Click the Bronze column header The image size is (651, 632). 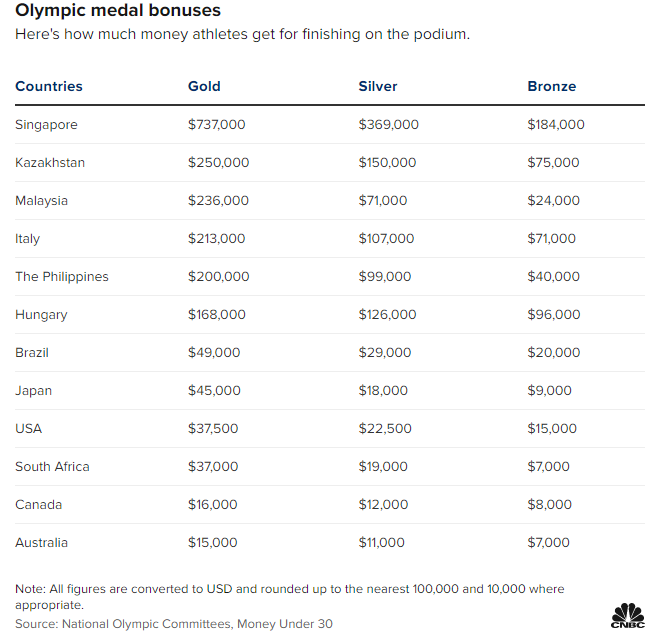tap(551, 86)
